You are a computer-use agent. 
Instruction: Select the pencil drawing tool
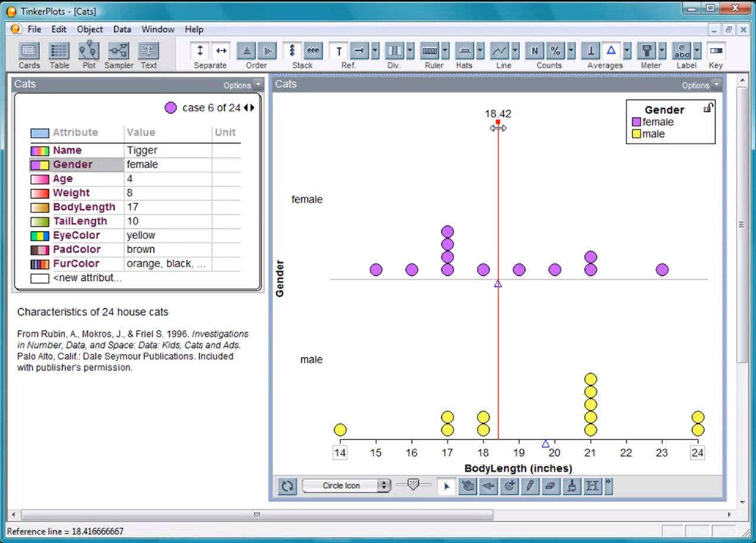coord(529,486)
